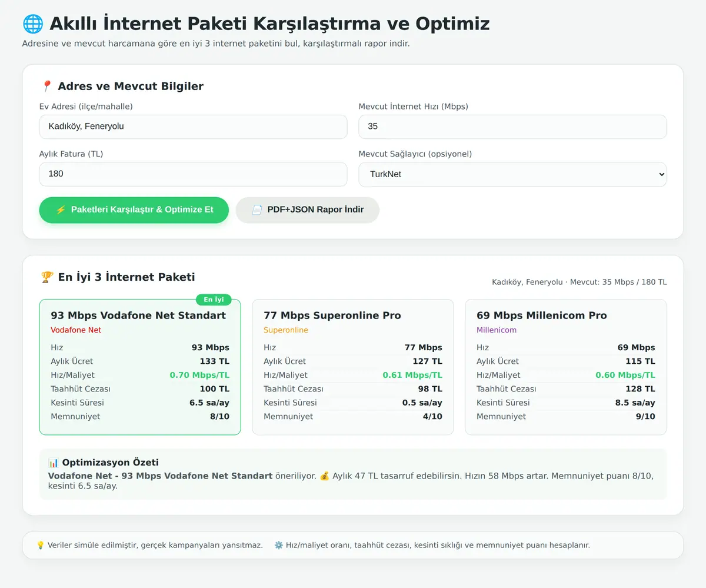Click the Kadıköy, Feneryolu · Mevcut summary line

(x=580, y=283)
